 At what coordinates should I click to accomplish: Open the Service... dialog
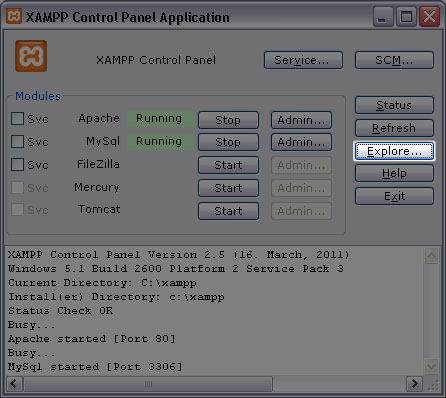click(303, 60)
